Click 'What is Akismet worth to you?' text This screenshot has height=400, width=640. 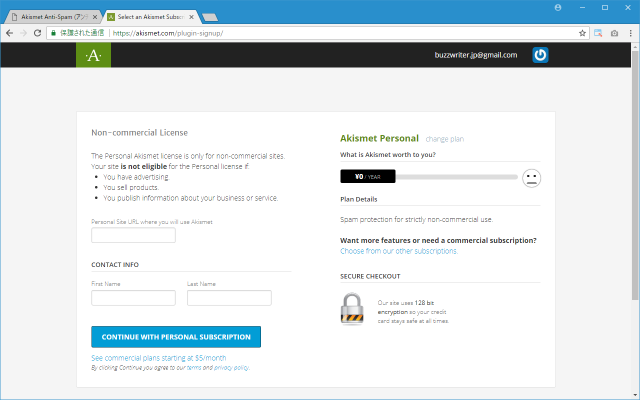[x=388, y=155]
